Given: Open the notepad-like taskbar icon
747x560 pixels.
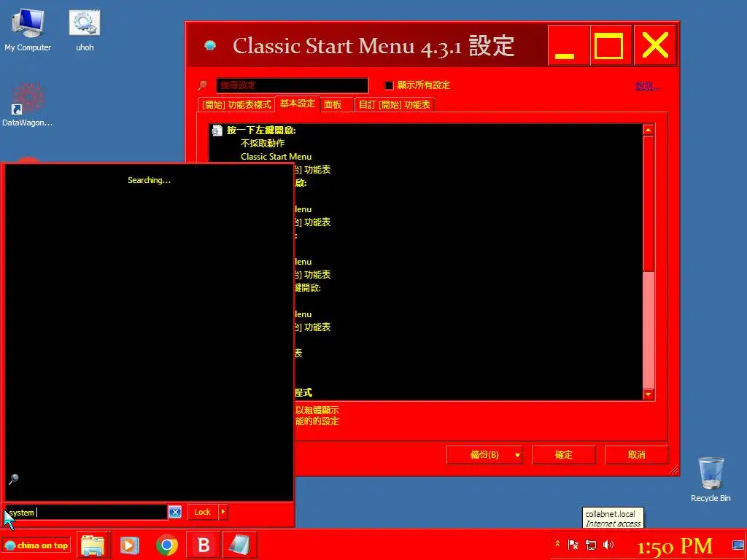Looking at the screenshot, I should pos(239,545).
